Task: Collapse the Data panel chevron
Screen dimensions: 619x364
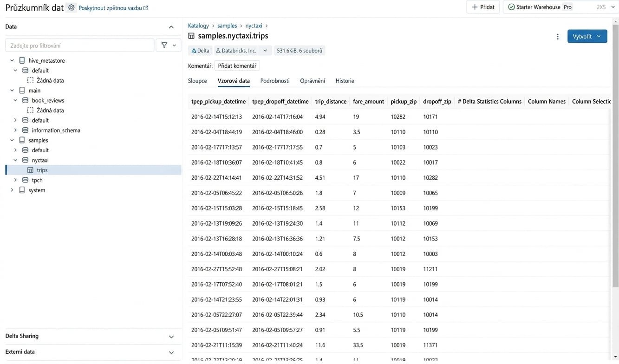Action: [x=171, y=27]
